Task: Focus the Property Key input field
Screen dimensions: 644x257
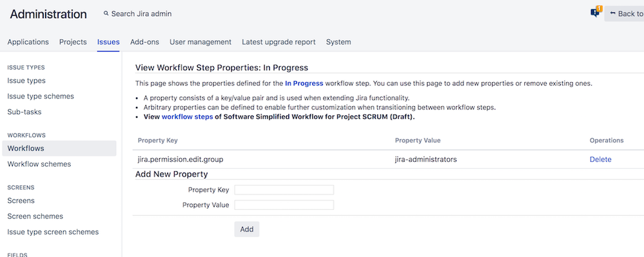Action: (284, 189)
